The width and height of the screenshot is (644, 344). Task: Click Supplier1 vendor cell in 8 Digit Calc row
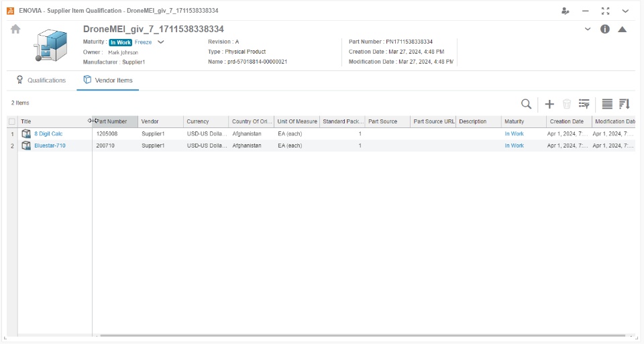160,134
